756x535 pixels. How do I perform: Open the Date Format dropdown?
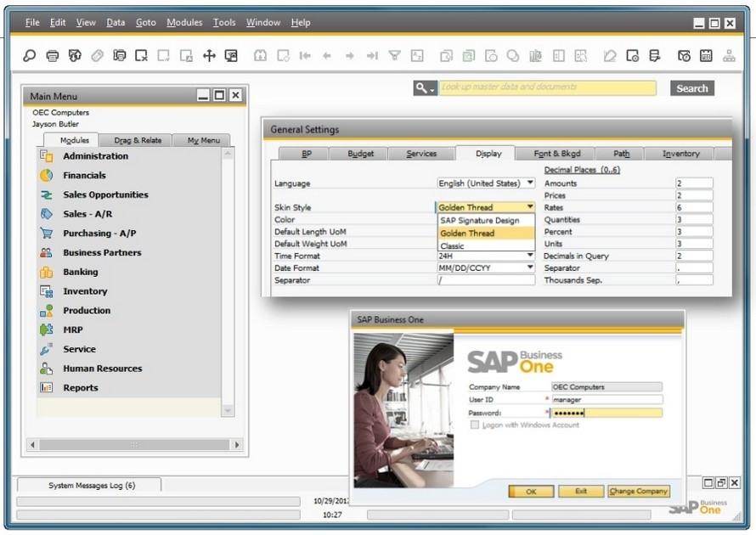point(530,267)
